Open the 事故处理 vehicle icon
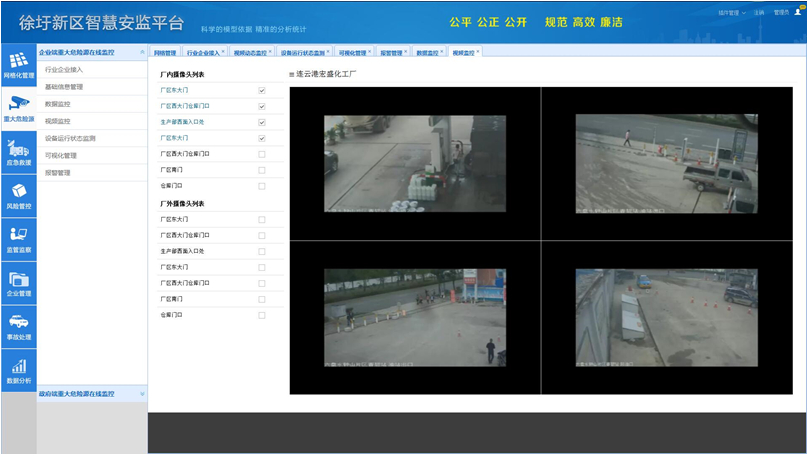 tap(18, 323)
